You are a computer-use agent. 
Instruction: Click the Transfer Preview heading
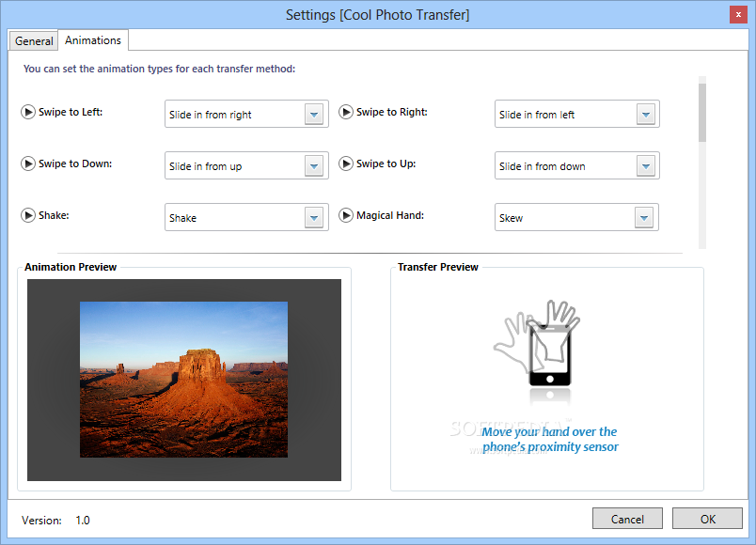pyautogui.click(x=438, y=267)
